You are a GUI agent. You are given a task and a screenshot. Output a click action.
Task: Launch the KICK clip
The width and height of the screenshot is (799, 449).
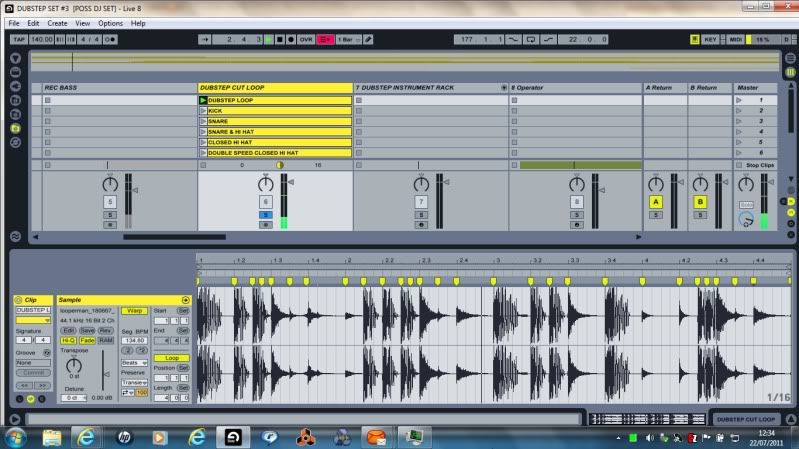tap(203, 111)
